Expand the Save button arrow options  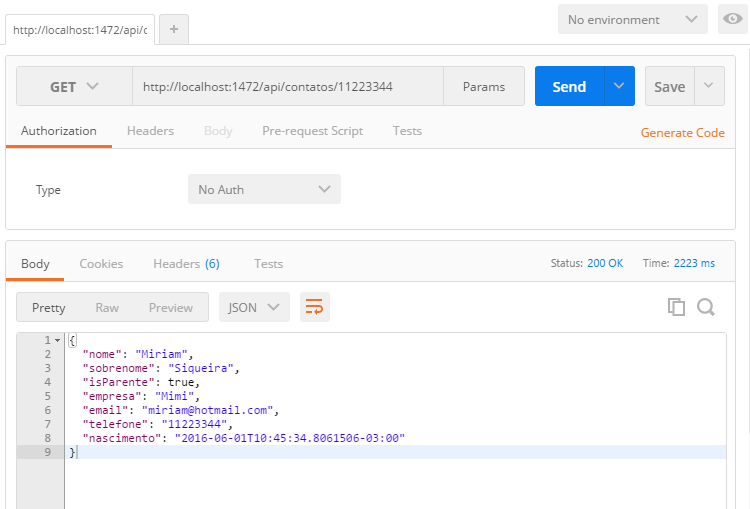coord(709,86)
